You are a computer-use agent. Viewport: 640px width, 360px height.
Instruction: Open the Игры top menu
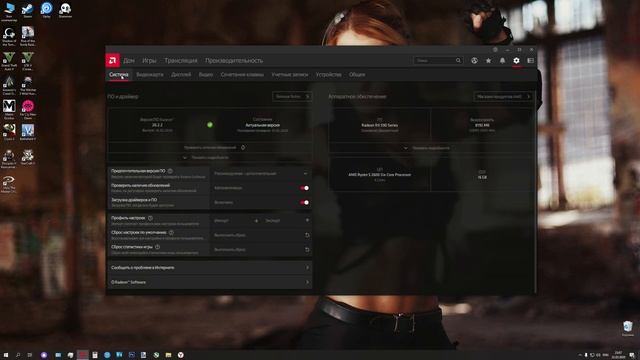(x=149, y=60)
